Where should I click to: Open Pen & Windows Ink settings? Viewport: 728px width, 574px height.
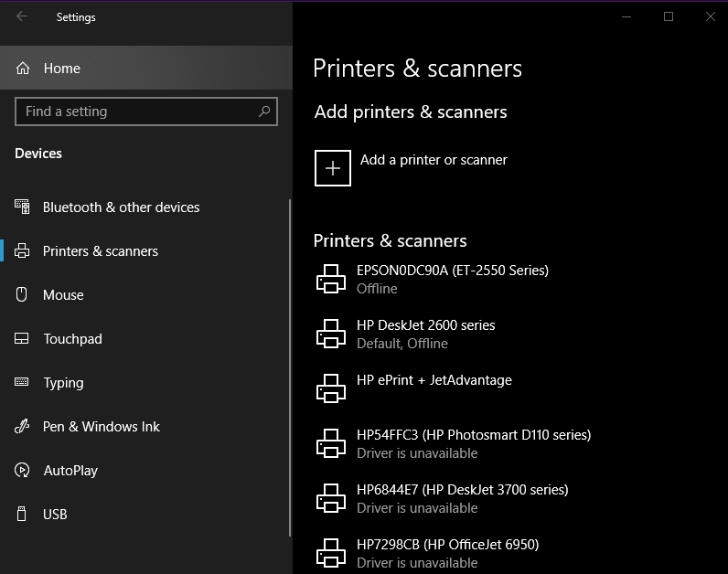point(101,427)
